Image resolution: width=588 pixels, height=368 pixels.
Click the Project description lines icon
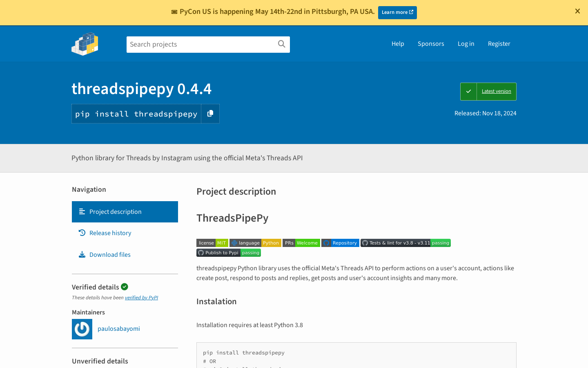click(x=82, y=211)
